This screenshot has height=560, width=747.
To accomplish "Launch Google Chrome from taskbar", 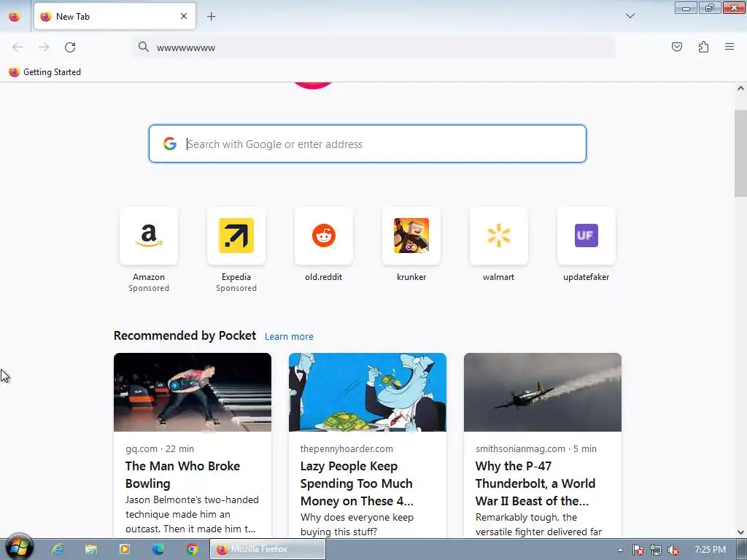I will pyautogui.click(x=192, y=549).
